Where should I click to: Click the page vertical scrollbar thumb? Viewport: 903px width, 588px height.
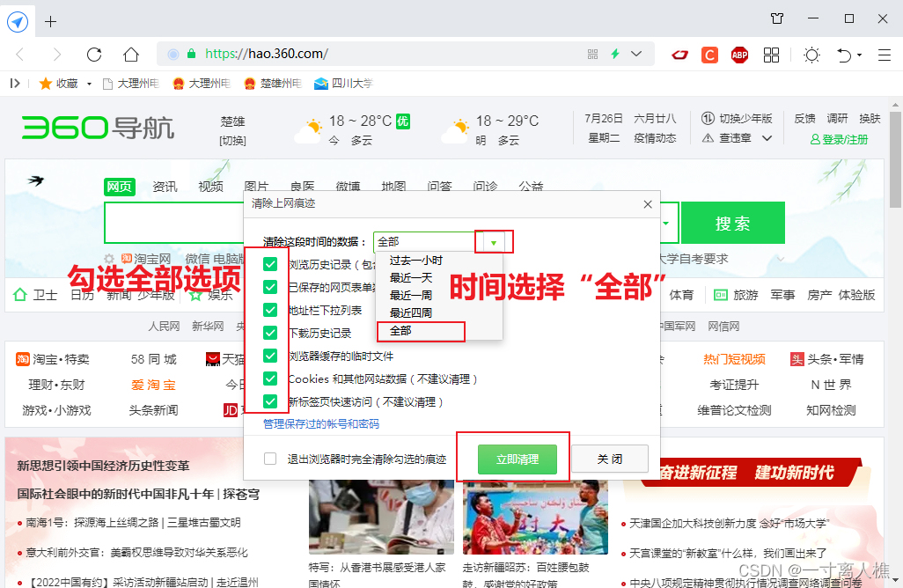click(895, 158)
